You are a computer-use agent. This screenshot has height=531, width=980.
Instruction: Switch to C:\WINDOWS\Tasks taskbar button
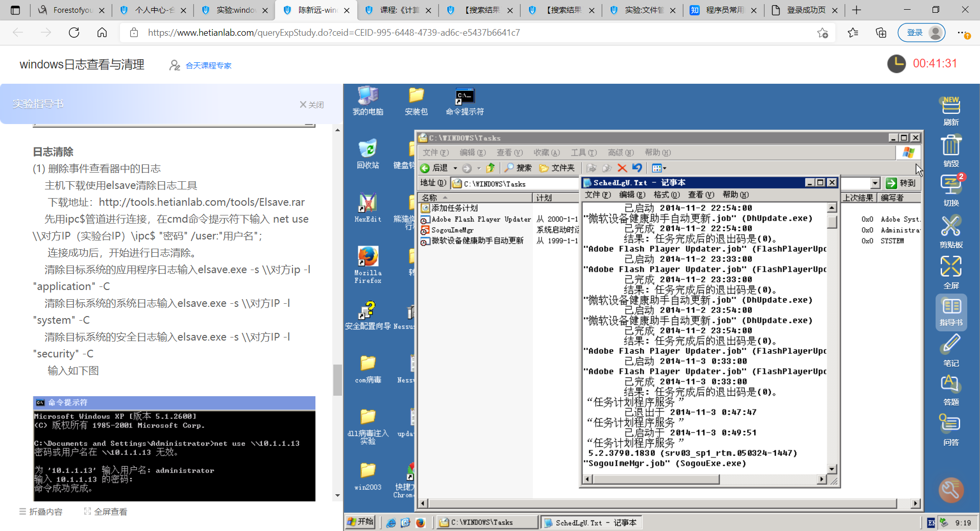(x=488, y=522)
